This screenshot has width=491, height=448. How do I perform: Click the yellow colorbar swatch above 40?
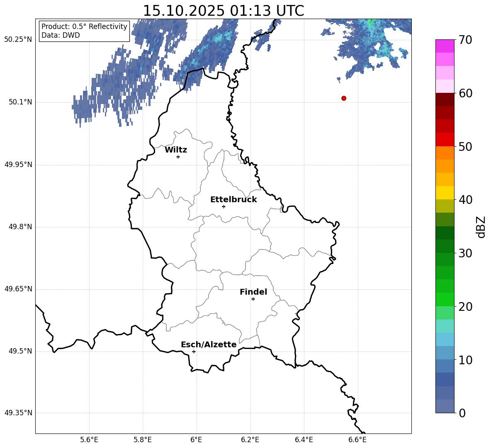point(445,193)
